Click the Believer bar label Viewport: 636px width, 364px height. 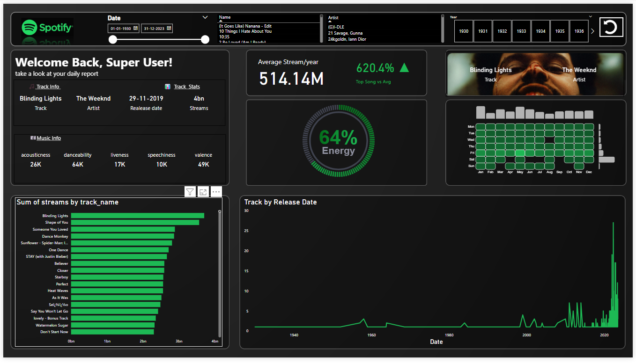(x=61, y=263)
